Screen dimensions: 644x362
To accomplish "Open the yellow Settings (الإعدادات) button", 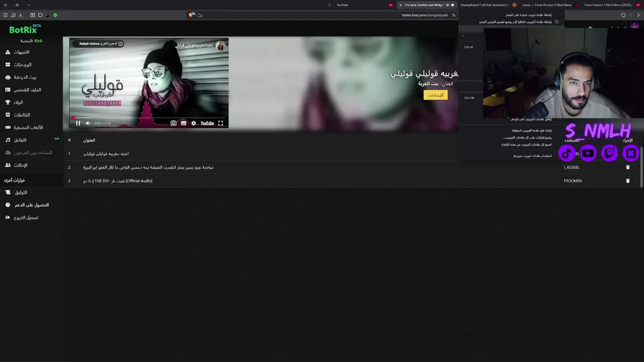I will (436, 95).
